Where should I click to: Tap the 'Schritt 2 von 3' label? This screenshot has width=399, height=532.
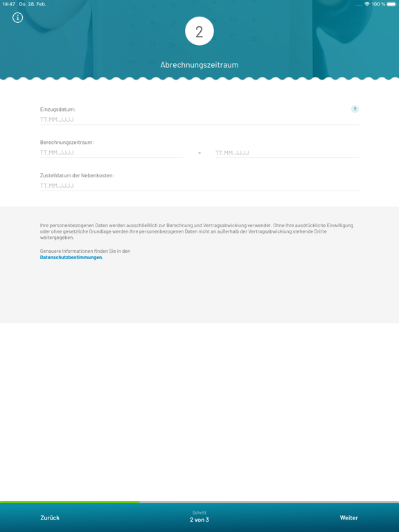click(199, 516)
